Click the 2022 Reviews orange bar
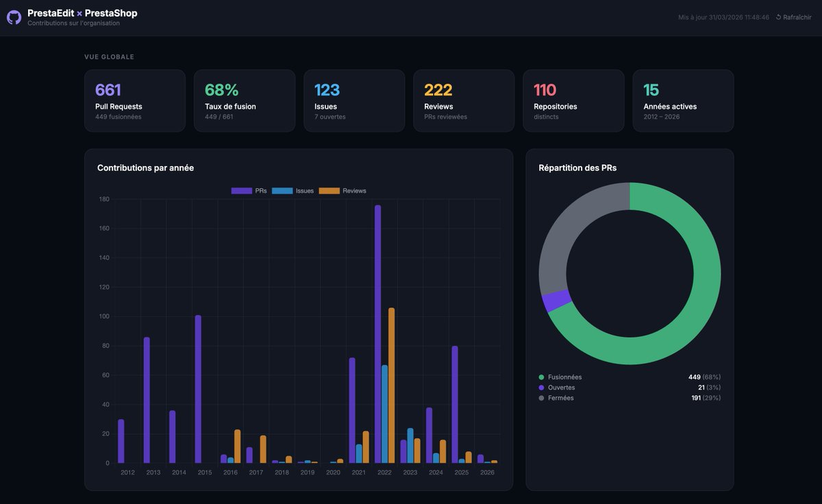 [392, 386]
